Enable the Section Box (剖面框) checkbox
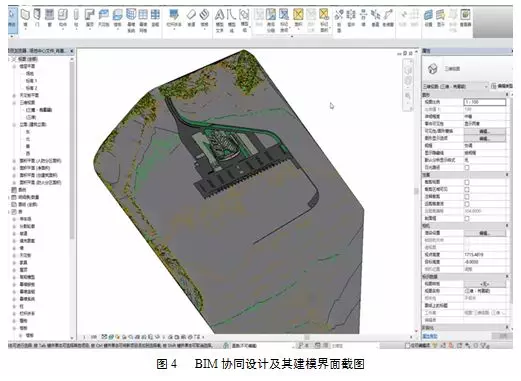The image size is (521, 381). click(467, 218)
